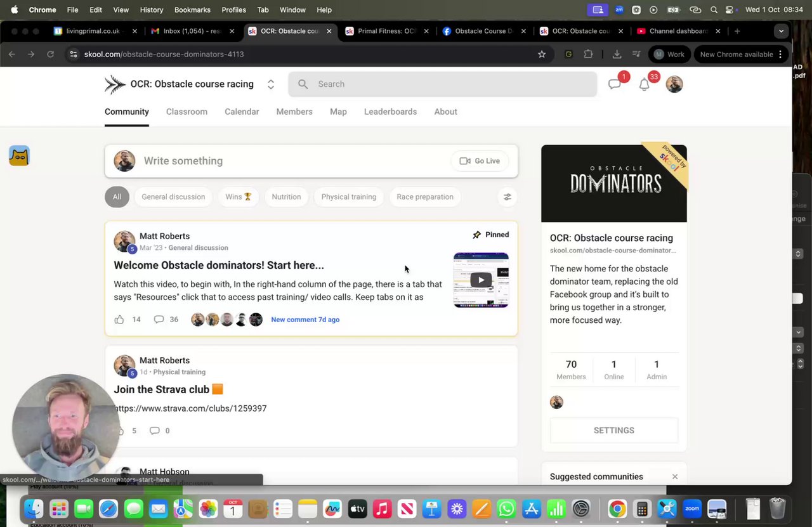Open the Map tab
The height and width of the screenshot is (527, 812).
[x=338, y=112]
